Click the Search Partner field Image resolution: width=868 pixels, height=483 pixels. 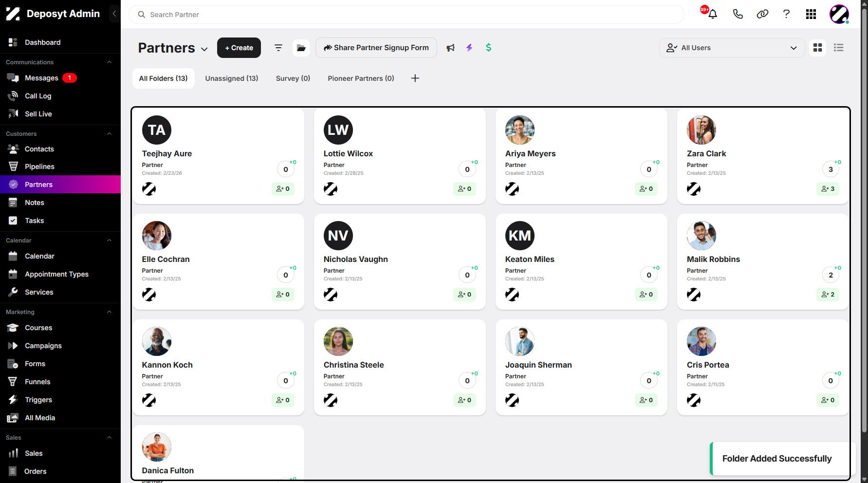coord(406,15)
